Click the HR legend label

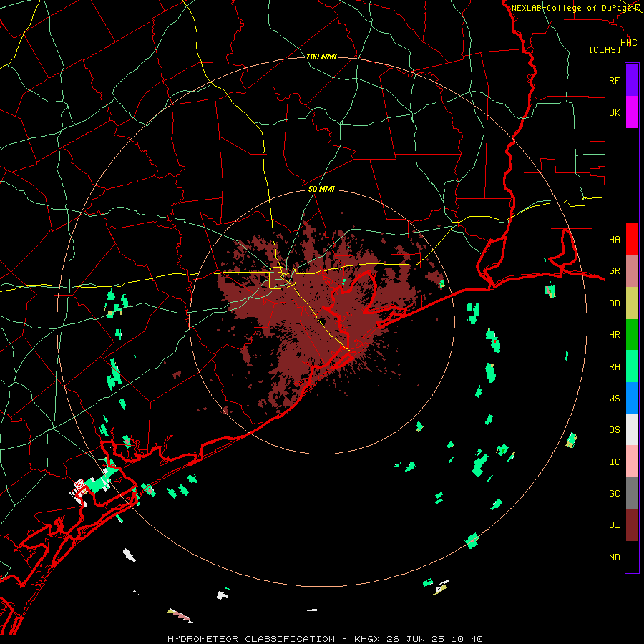pyautogui.click(x=614, y=335)
